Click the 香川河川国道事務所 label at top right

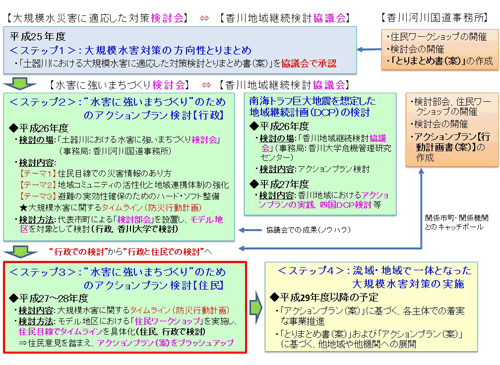coord(435,18)
